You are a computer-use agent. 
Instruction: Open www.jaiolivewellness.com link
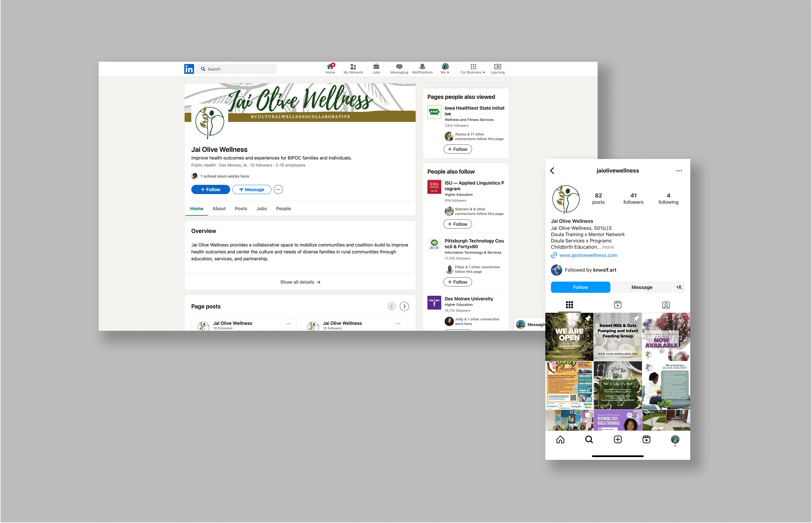588,255
